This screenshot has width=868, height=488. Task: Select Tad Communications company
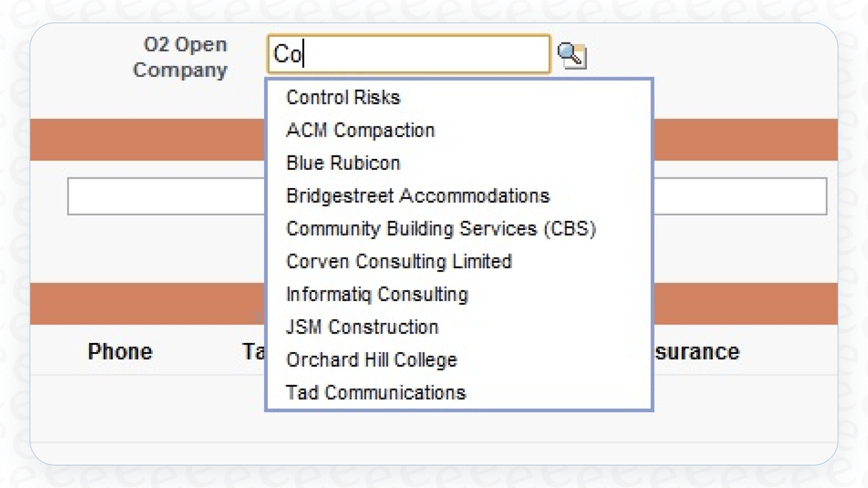click(x=376, y=392)
